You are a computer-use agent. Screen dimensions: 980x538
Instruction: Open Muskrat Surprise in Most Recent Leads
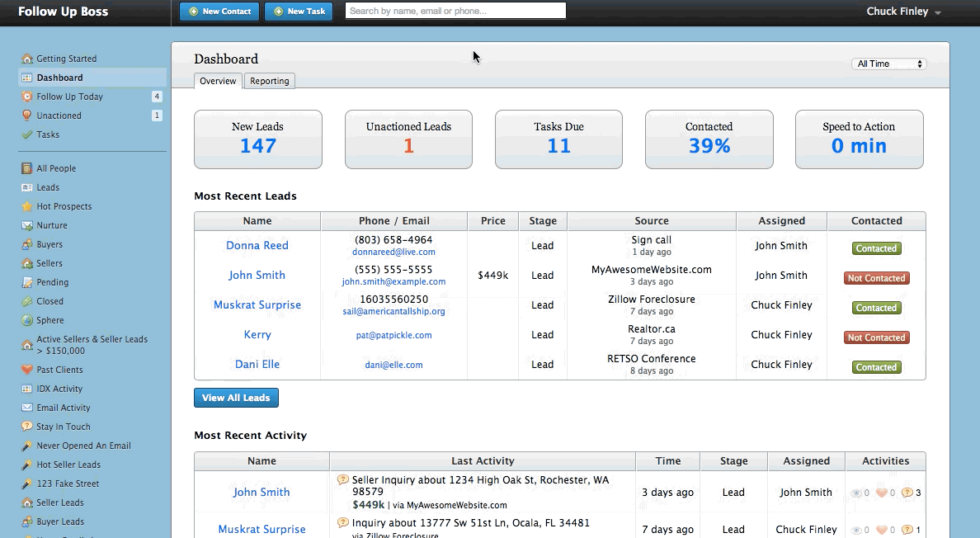(257, 305)
